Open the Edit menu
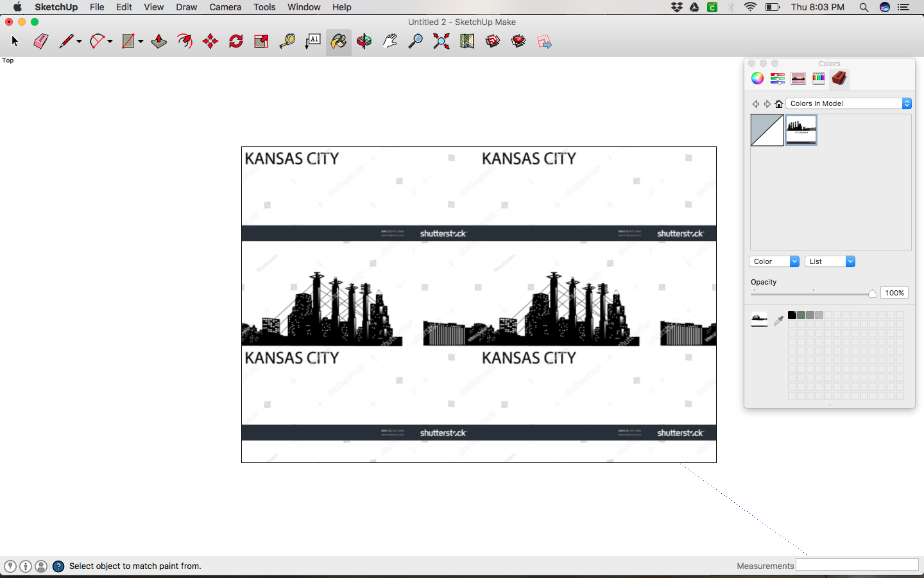Screen dimensions: 924x578 [x=124, y=7]
